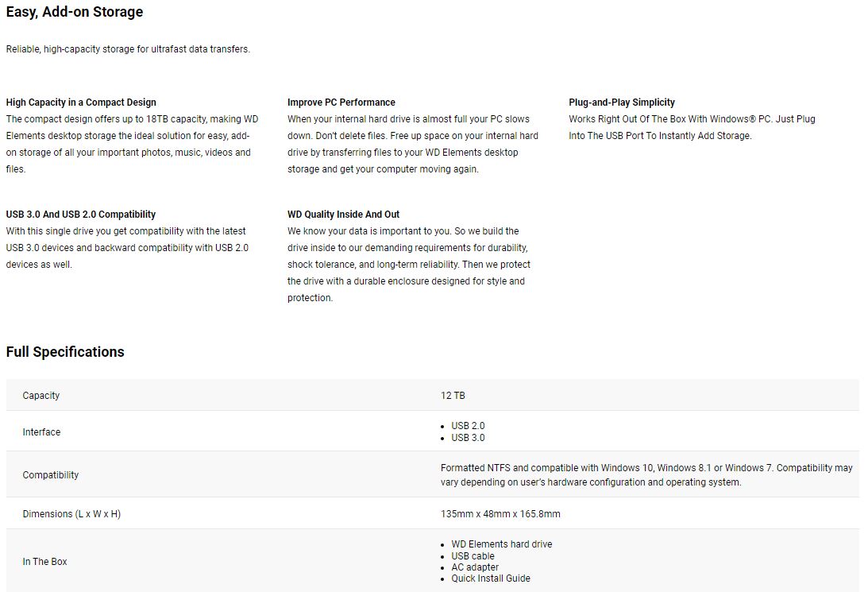
Task: Click the "Full Specifications" heading
Action: pyautogui.click(x=65, y=352)
